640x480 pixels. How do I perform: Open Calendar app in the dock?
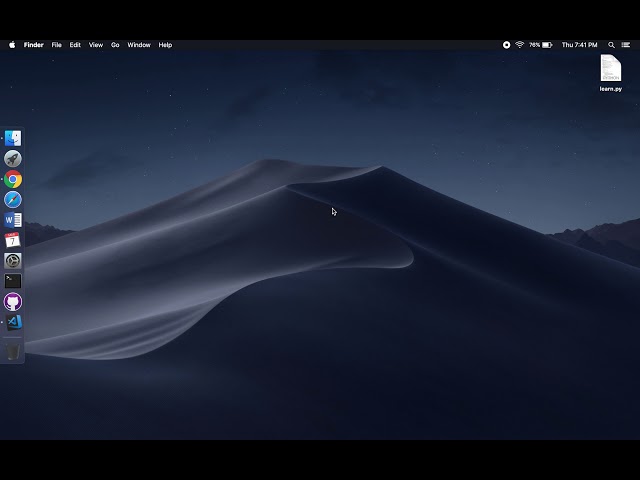(x=13, y=240)
